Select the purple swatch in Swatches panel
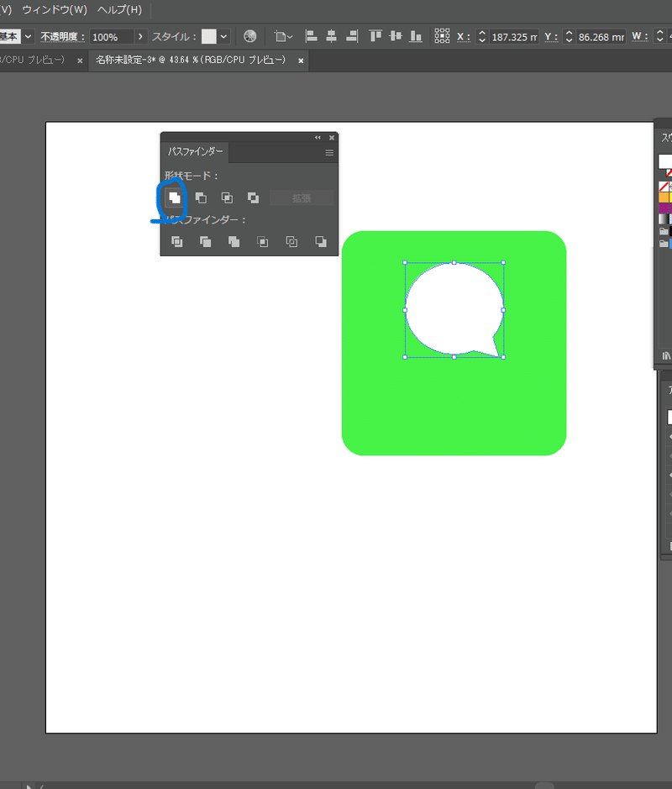Viewport: 672px width, 789px height. click(x=664, y=208)
